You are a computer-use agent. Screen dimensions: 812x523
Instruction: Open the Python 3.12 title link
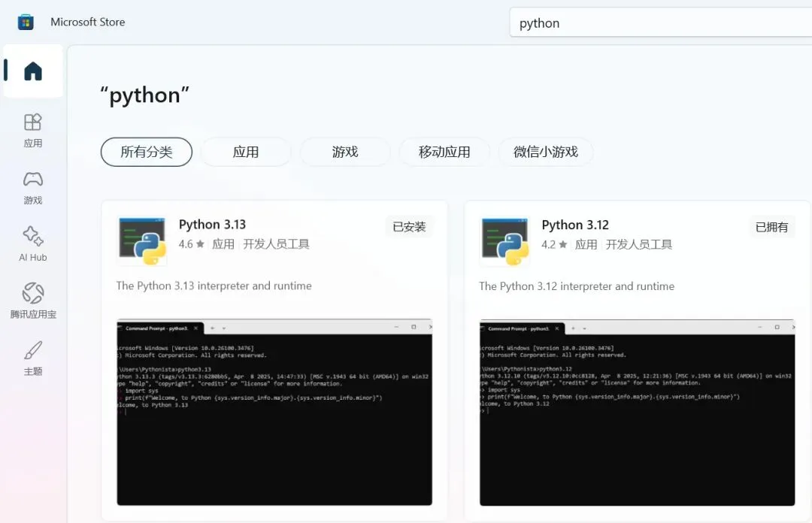[575, 225]
